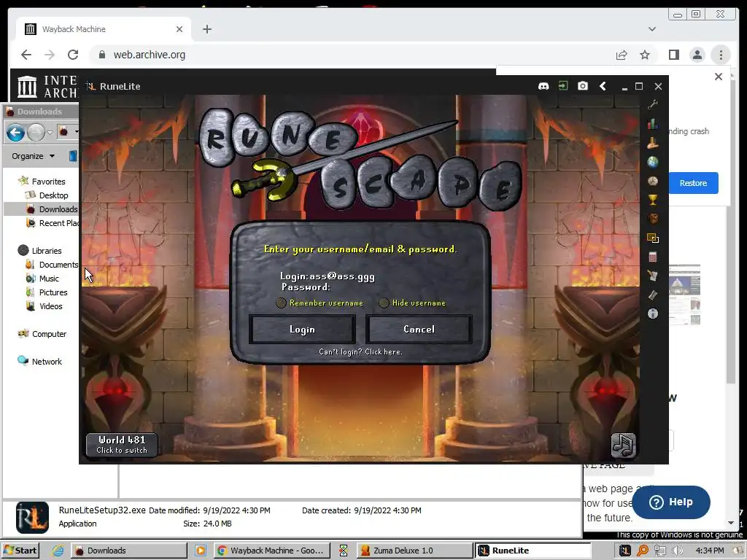Click Chrome back arrow

pyautogui.click(x=26, y=55)
